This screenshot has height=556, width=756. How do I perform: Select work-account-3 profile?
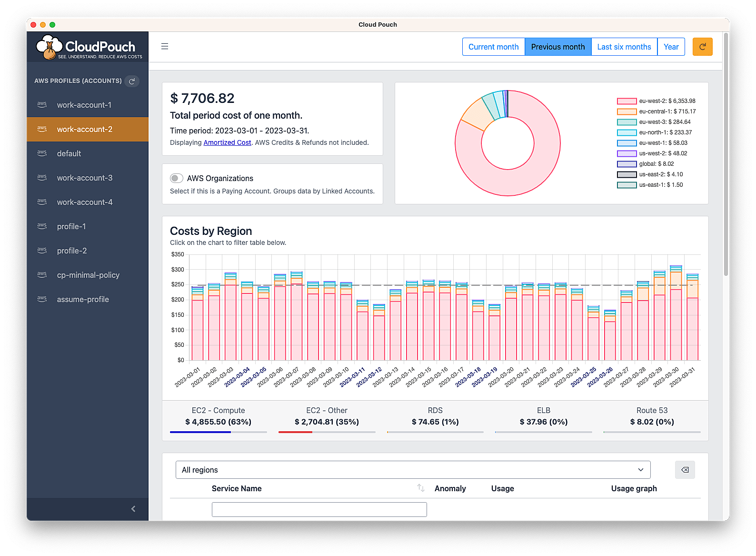point(88,178)
